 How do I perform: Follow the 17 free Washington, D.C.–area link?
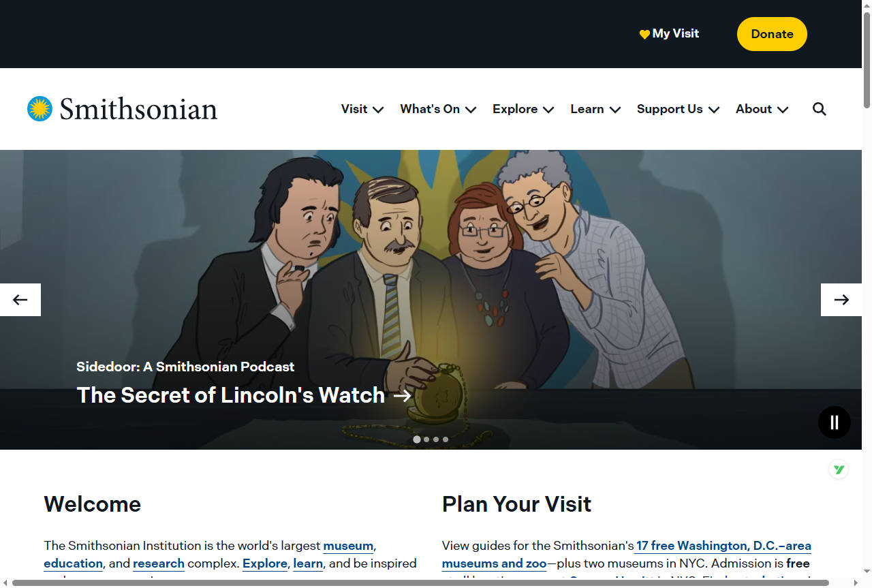pyautogui.click(x=723, y=546)
